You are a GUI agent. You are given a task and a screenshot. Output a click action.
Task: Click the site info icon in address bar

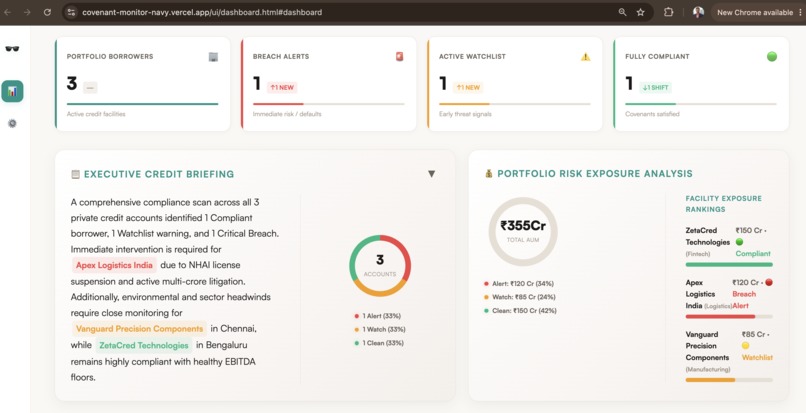pyautogui.click(x=71, y=12)
